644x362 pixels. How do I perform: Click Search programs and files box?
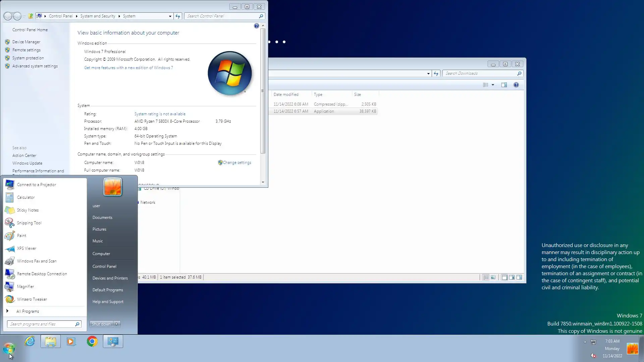(x=41, y=324)
